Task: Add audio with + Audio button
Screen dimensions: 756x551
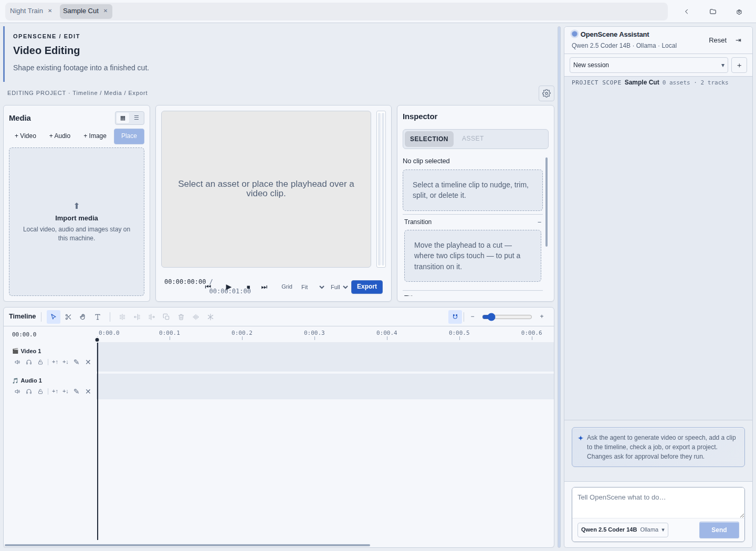Action: 60,136
